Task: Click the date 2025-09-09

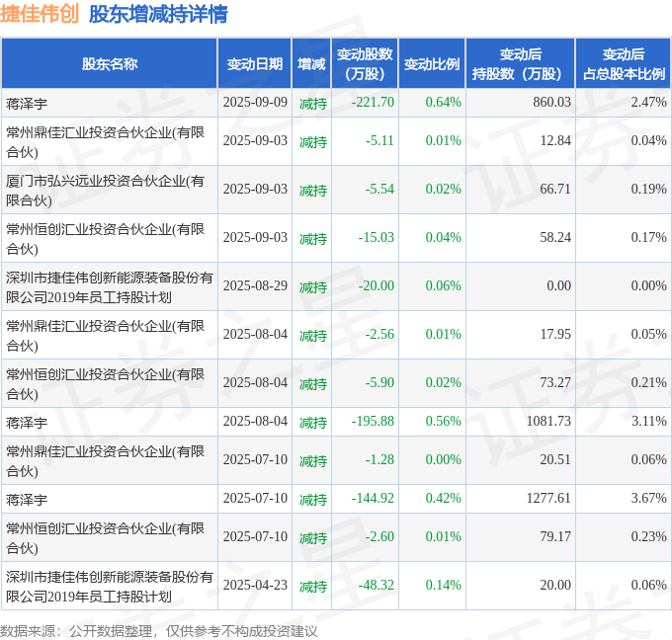Action: click(255, 102)
